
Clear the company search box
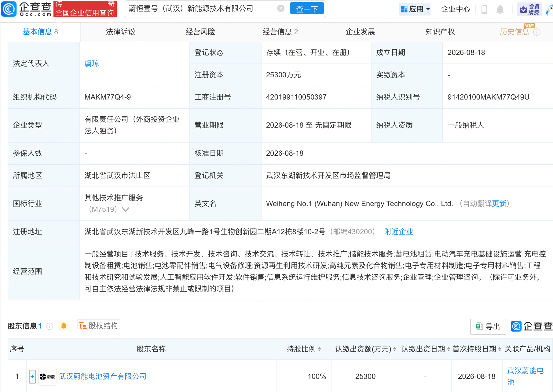[x=280, y=9]
